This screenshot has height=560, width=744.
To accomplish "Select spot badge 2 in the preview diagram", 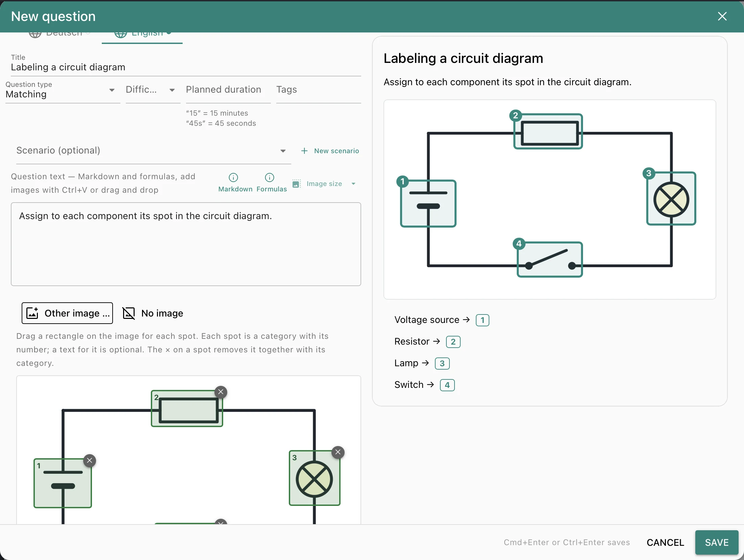I will point(515,116).
